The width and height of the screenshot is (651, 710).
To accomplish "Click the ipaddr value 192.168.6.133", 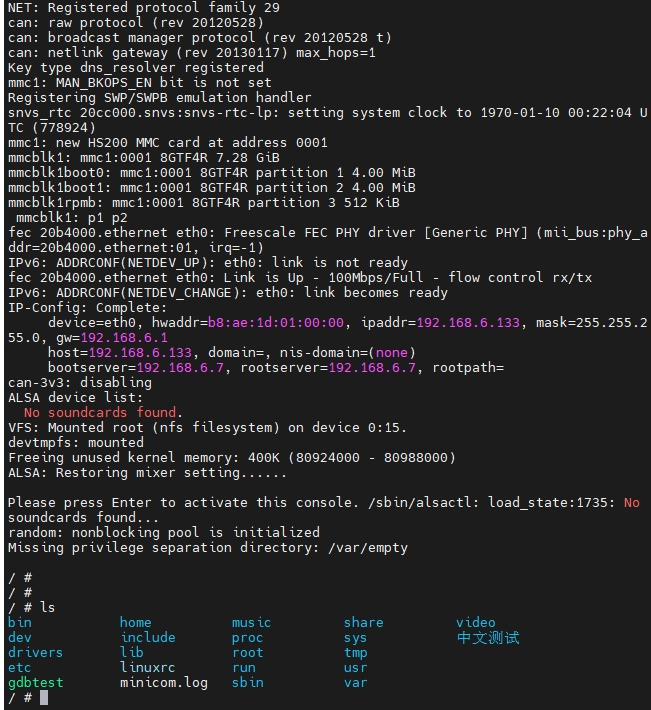I will click(468, 323).
